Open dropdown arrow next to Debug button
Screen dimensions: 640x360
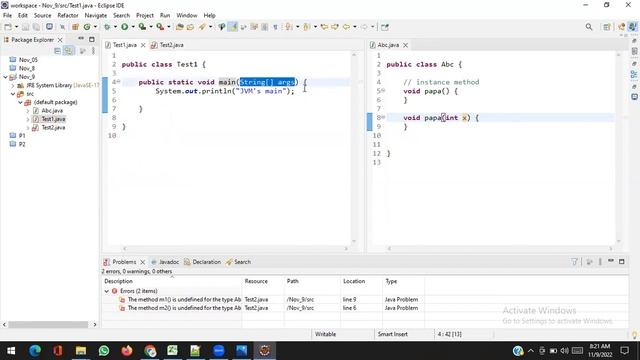[115, 27]
